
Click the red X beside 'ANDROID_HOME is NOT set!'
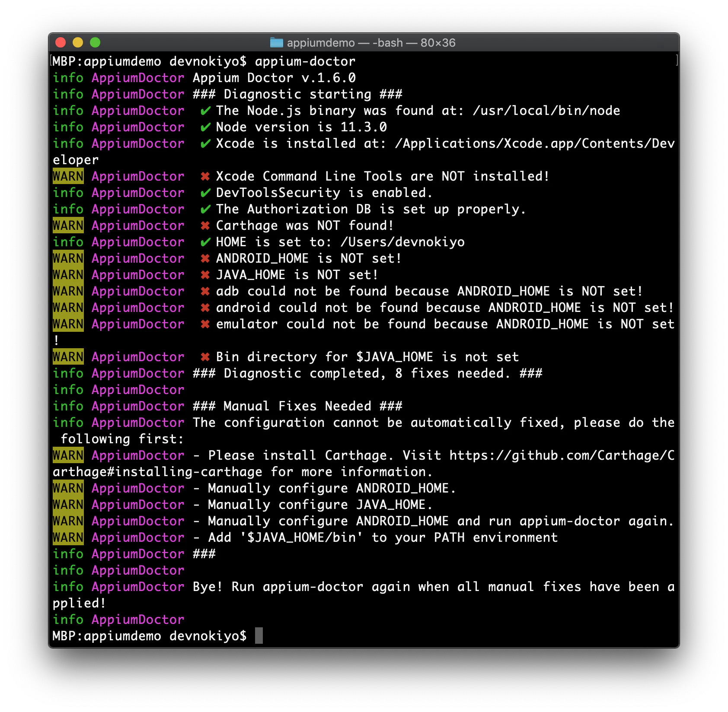tap(205, 258)
